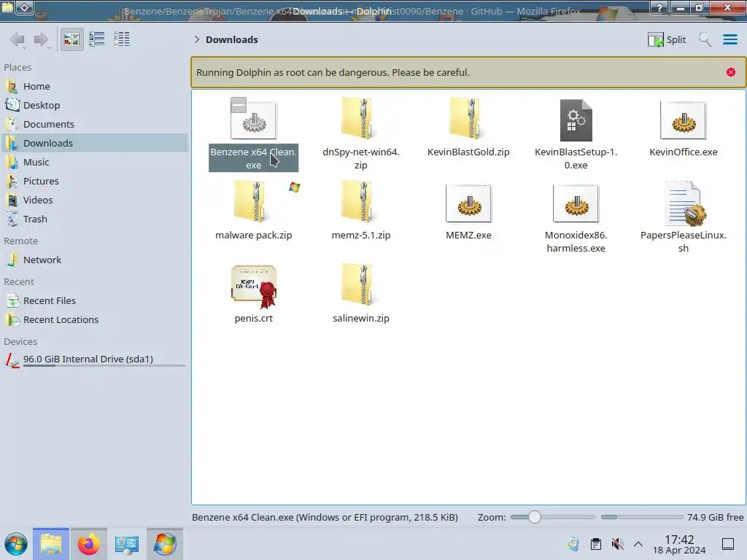The height and width of the screenshot is (560, 747).
Task: Open the Windows-style start menu button
Action: (x=16, y=544)
